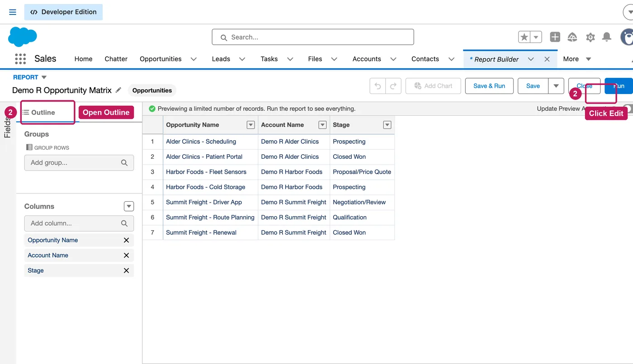Open the App Launcher dots grid
Viewport: 633px width, 364px height.
20,59
